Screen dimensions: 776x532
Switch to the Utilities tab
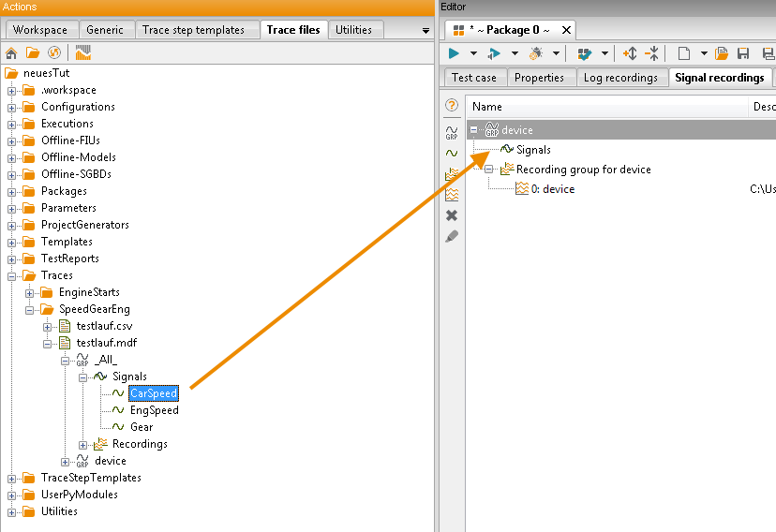click(353, 30)
